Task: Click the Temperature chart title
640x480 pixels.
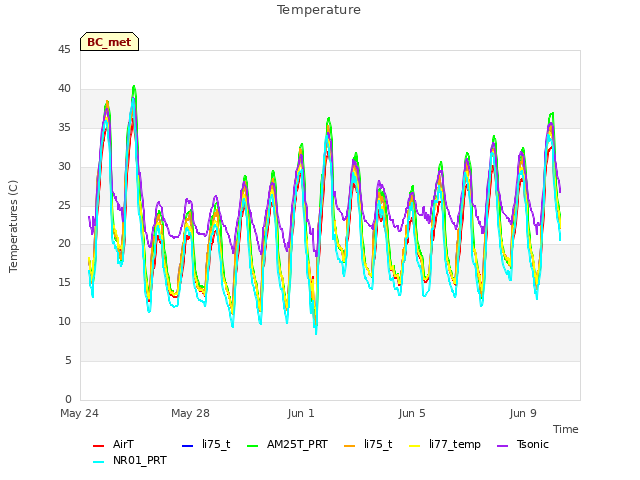Action: [x=319, y=10]
